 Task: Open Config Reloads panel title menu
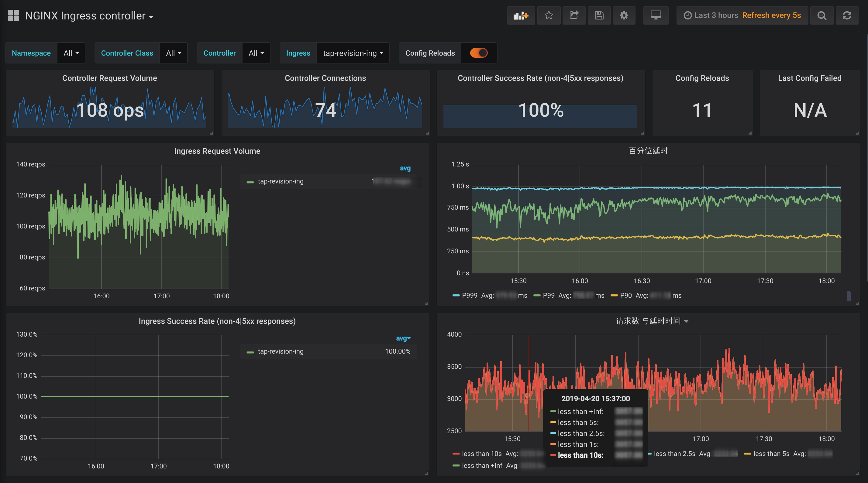pyautogui.click(x=702, y=78)
